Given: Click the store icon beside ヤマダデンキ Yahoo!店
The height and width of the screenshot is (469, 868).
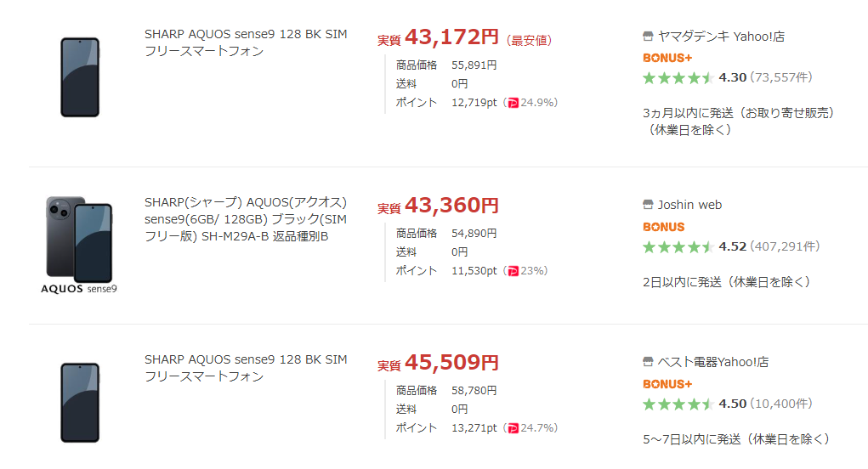Looking at the screenshot, I should pos(649,37).
